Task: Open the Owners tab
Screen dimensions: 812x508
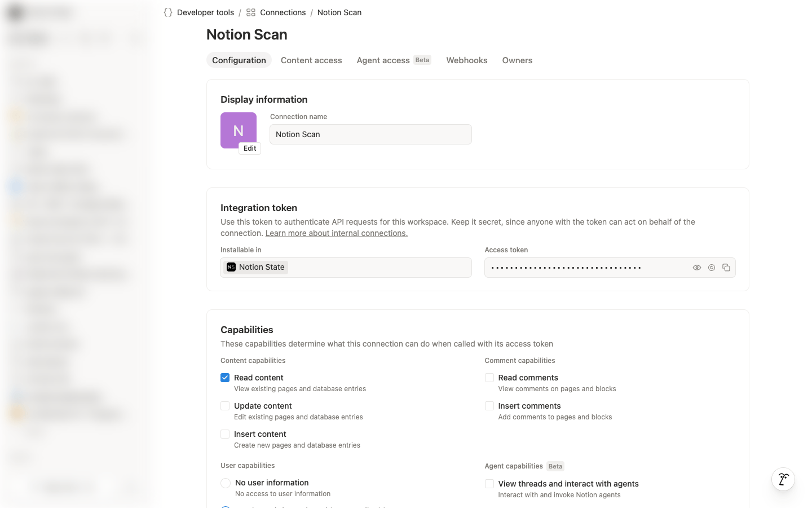Action: 517,60
